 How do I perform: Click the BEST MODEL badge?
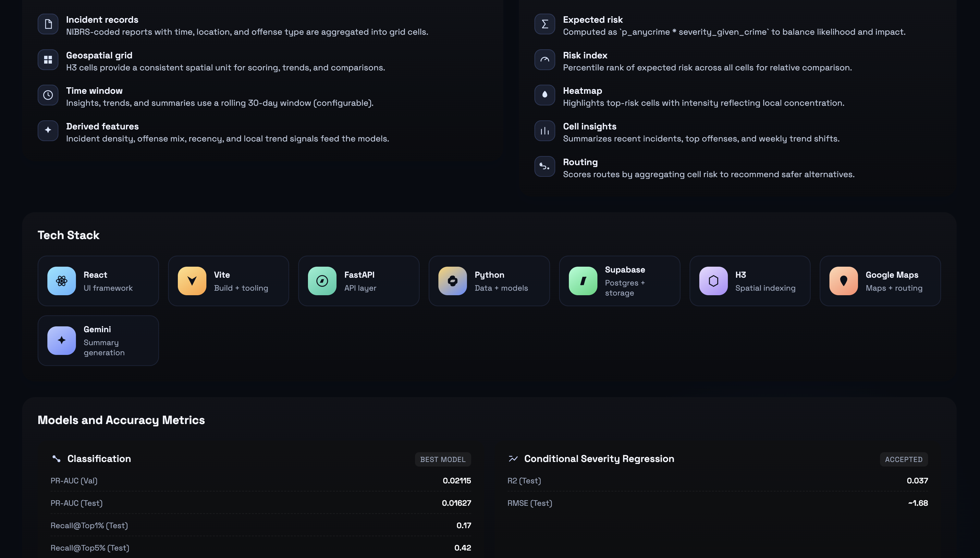(x=442, y=459)
